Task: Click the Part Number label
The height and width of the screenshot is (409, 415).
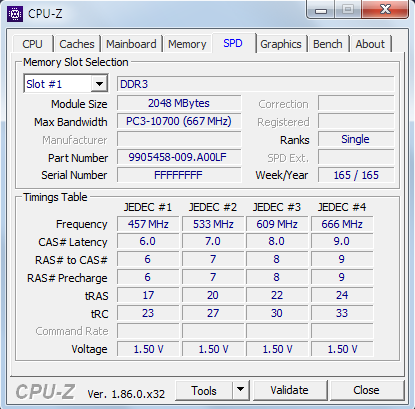Action: pyautogui.click(x=78, y=158)
